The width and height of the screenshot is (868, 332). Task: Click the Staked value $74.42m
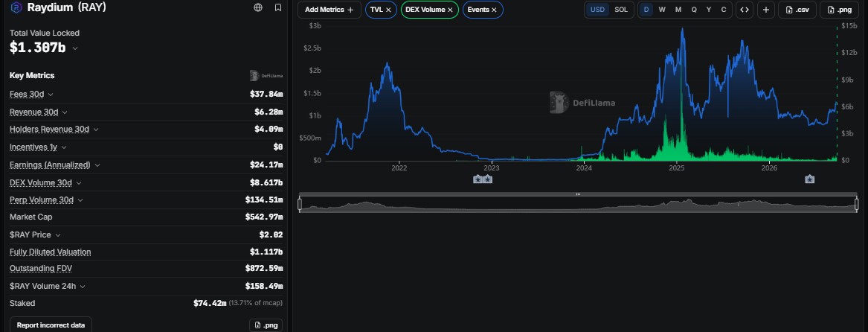tap(210, 303)
